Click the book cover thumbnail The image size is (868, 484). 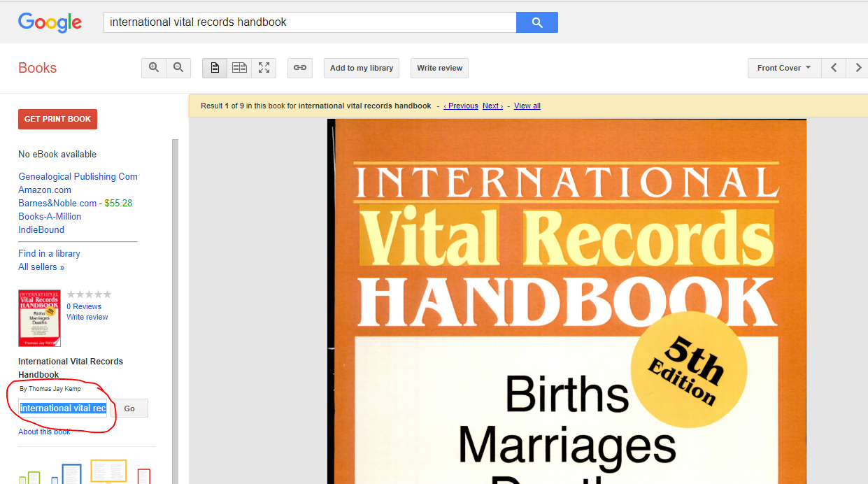(x=39, y=318)
